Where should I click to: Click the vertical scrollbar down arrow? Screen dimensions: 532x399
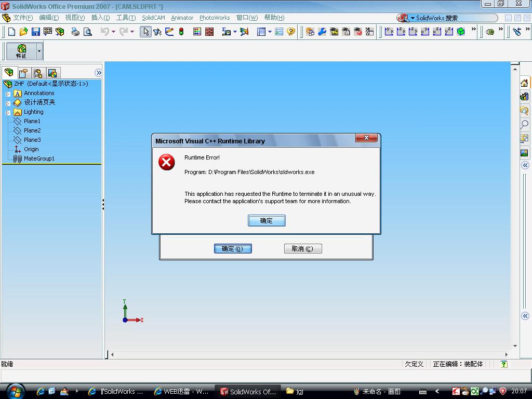click(515, 346)
